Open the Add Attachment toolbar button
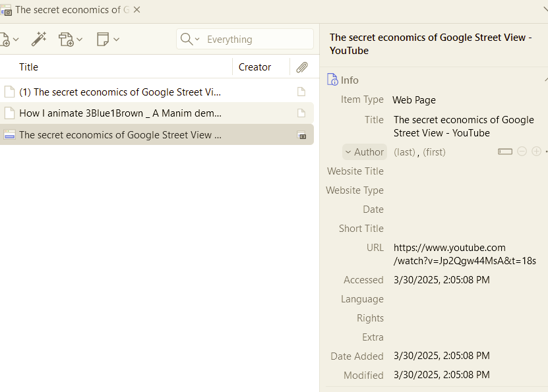 66,39
